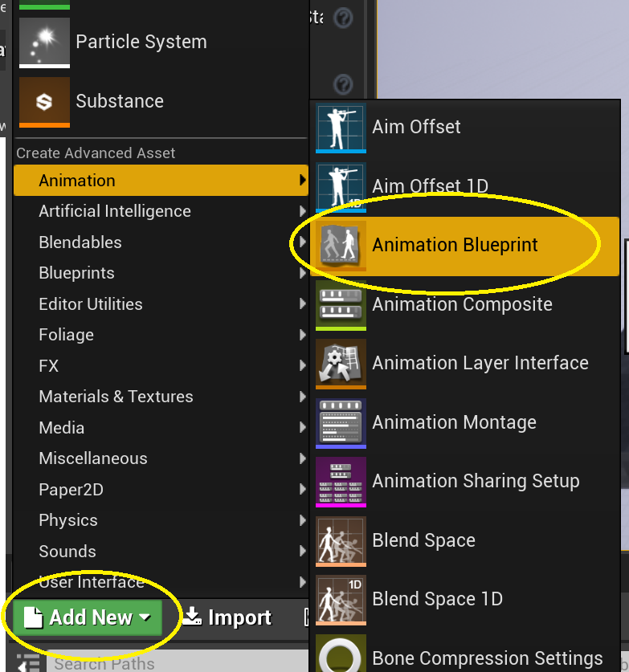
Task: Choose the Animation Layer Interface icon
Action: [341, 364]
